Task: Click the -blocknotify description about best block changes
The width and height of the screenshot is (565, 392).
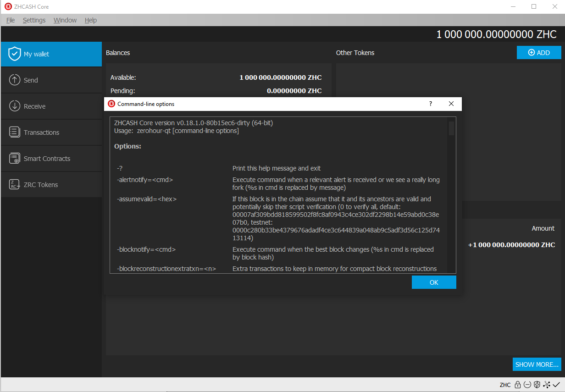Action: 333,253
